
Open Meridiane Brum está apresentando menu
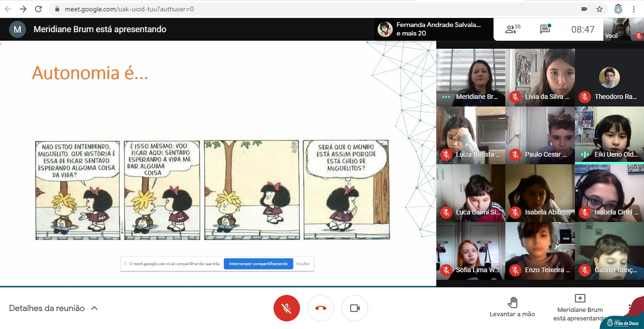tap(580, 308)
